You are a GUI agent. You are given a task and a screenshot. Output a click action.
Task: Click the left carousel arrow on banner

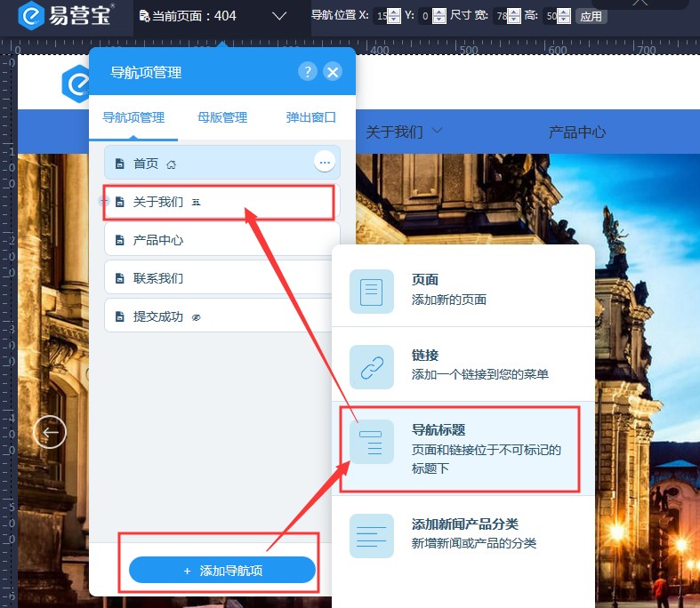point(50,433)
